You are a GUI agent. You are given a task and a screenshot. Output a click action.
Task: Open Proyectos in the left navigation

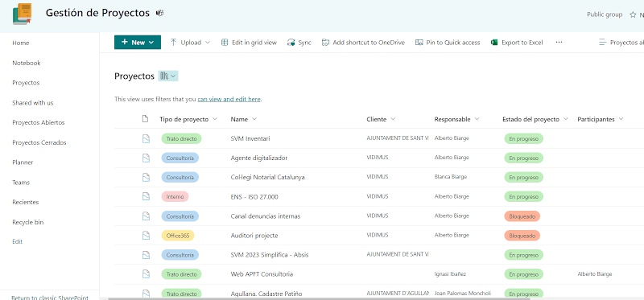pos(26,83)
